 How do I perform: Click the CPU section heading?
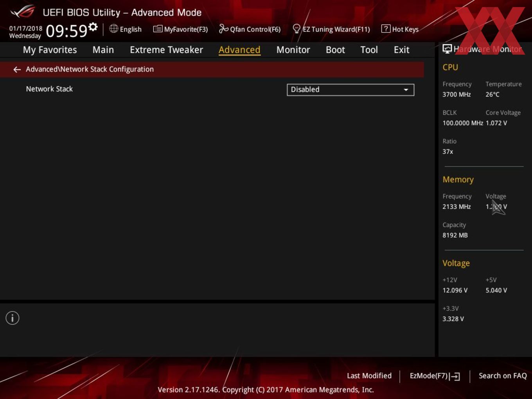coord(450,67)
